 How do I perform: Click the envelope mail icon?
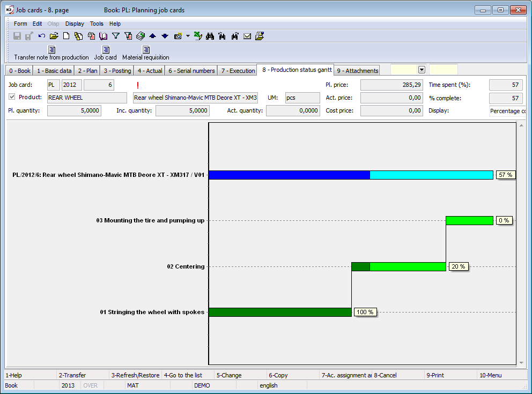tap(247, 36)
